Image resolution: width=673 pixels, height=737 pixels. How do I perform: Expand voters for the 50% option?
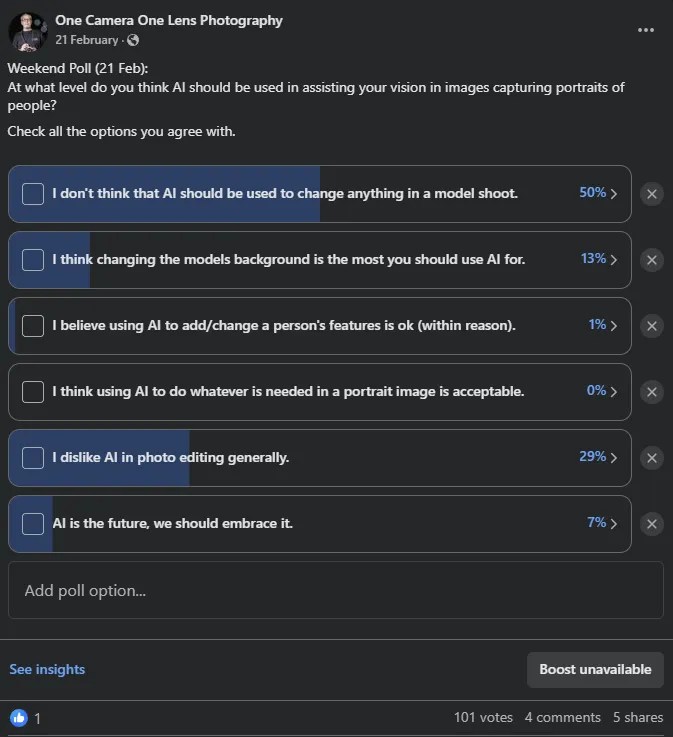pos(598,193)
